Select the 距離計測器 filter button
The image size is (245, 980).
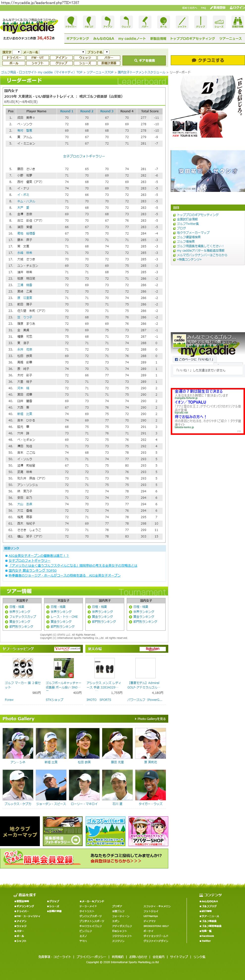pyautogui.click(x=109, y=63)
